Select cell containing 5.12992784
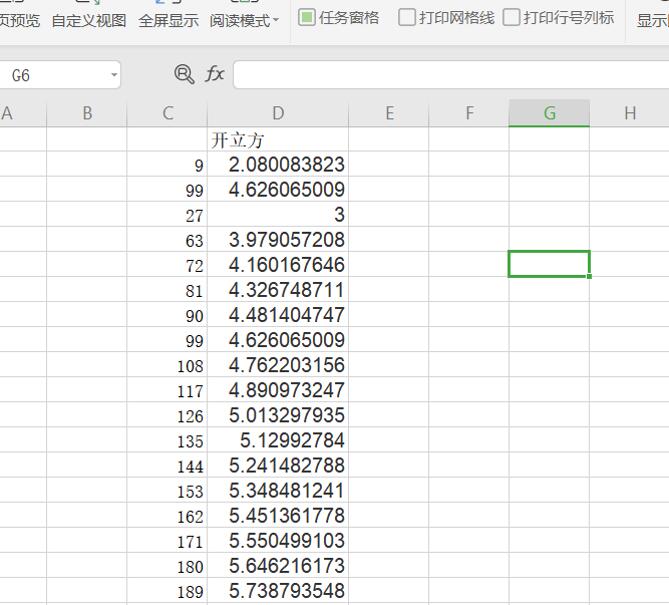The width and height of the screenshot is (669, 605). pos(278,440)
